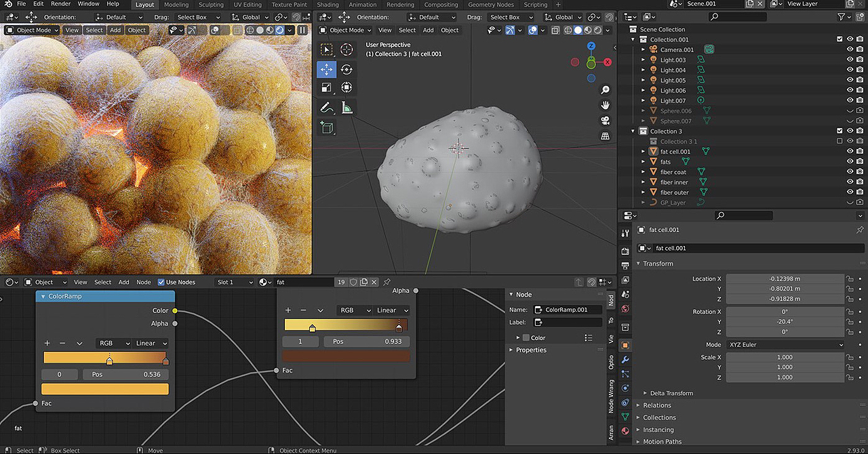Select the Rotate tool icon
This screenshot has width=868, height=454.
pos(347,69)
